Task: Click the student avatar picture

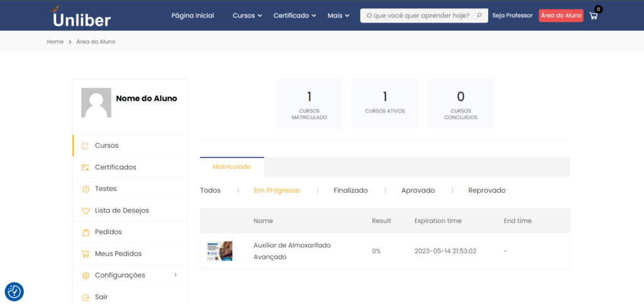Action: [x=96, y=103]
